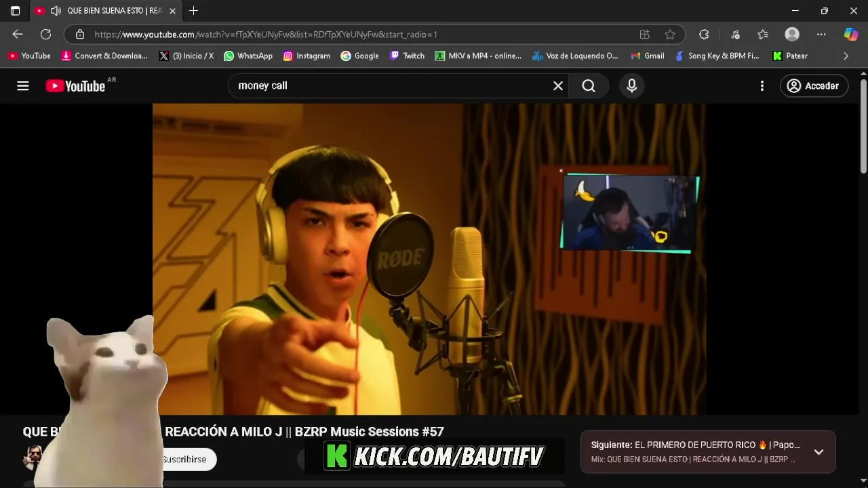Clear the search query X button
Screen dimensions: 868x488
558,86
